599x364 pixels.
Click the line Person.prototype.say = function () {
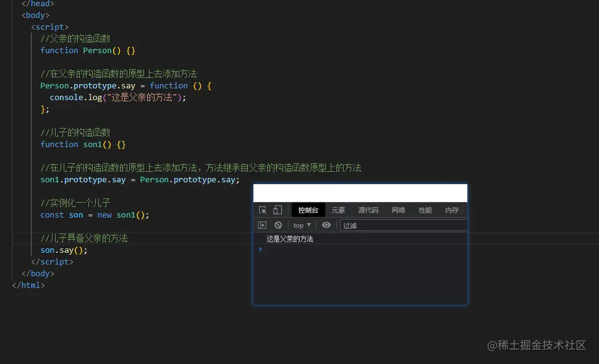(x=125, y=85)
